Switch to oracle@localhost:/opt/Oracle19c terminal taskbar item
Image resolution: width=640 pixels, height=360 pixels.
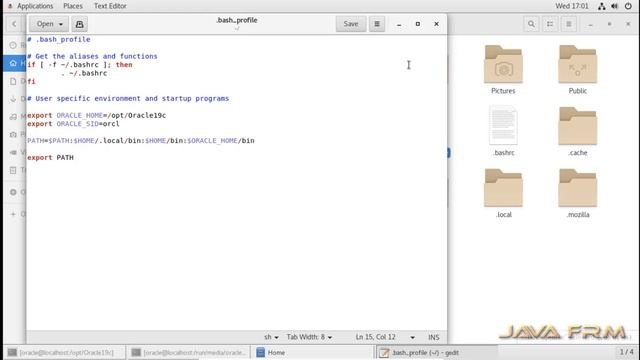(65, 352)
